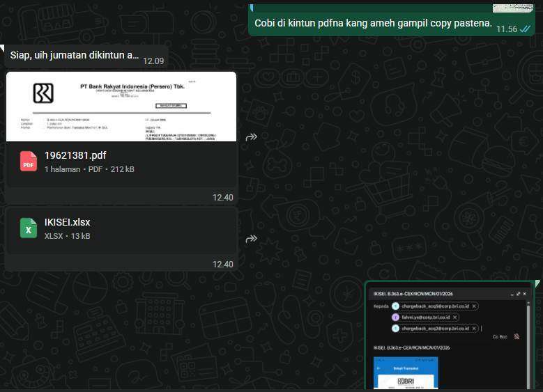The image size is (543, 392).
Task: Forward the IKISEI.xlsx message
Action: pyautogui.click(x=252, y=239)
